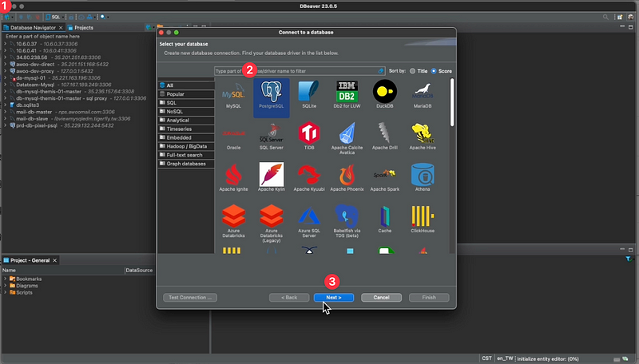Expand the Diagrams folder in Project panel
Viewport: 639px width, 364px height.
[x=6, y=286]
